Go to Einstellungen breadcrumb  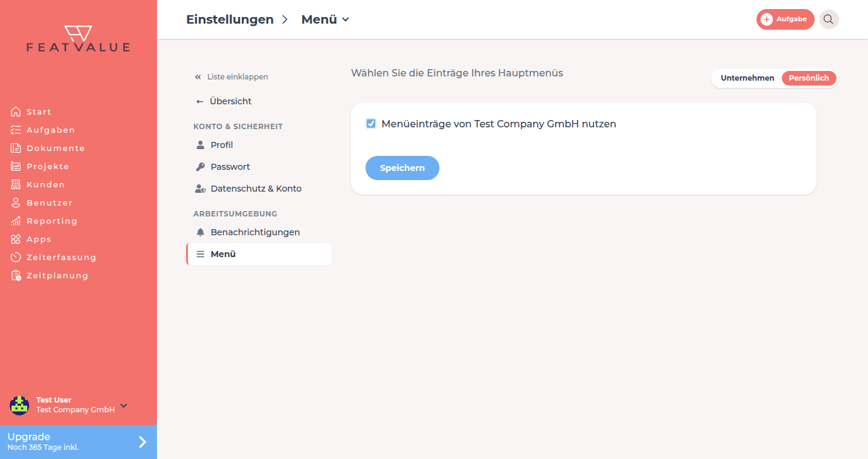(x=230, y=19)
